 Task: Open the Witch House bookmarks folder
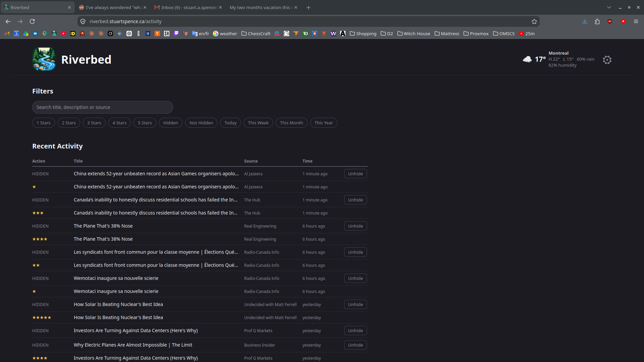tap(414, 34)
